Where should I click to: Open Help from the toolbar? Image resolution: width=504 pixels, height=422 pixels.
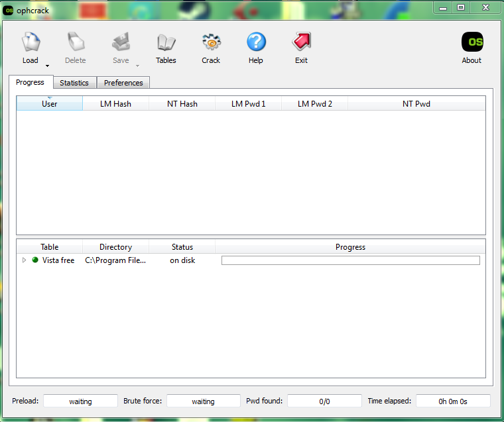pos(256,44)
